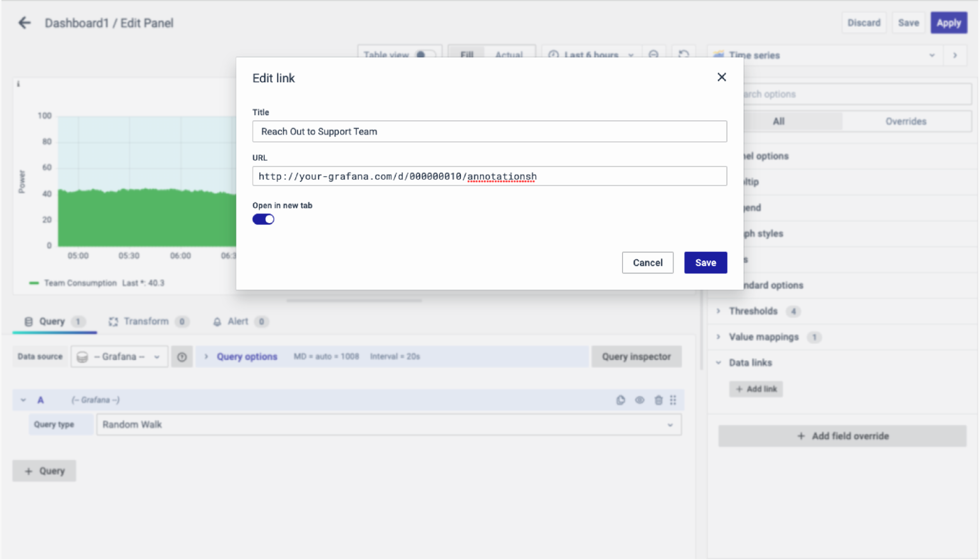
Task: Open the Random Walk query type dropdown
Action: [x=388, y=425]
